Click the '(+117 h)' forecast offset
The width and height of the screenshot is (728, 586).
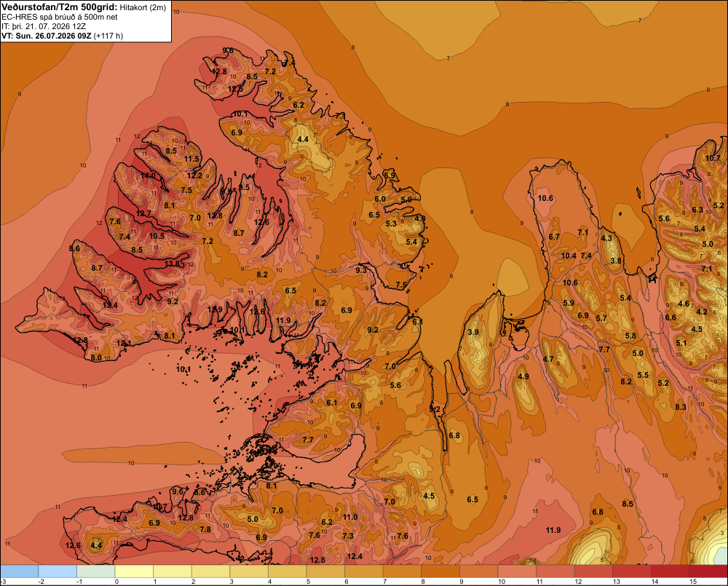(108, 36)
